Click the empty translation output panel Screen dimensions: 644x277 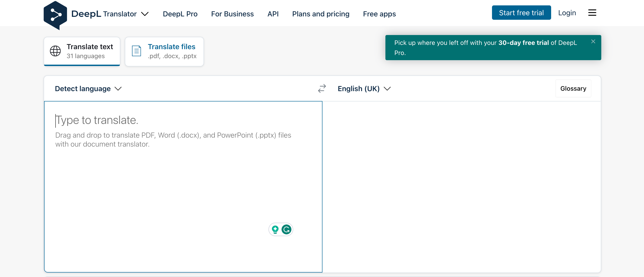(x=461, y=187)
